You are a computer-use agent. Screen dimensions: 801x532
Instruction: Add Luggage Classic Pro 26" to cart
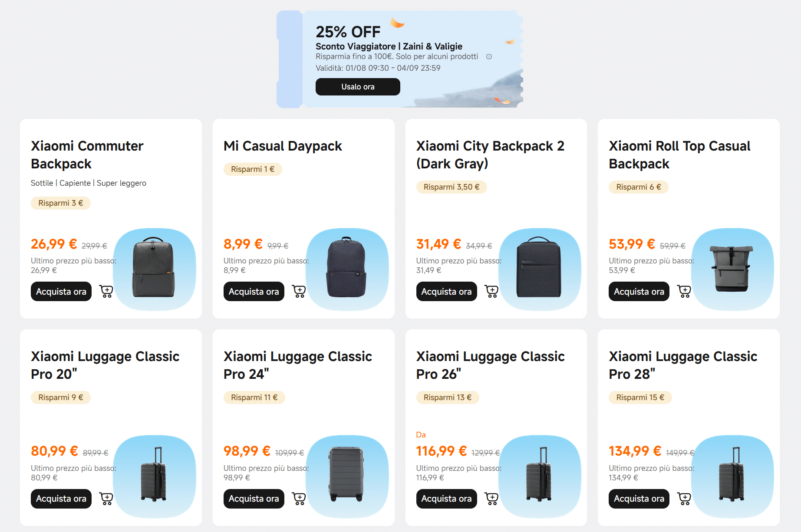pyautogui.click(x=491, y=499)
